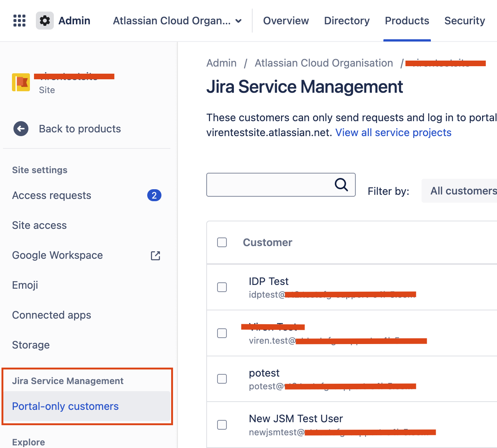Click the Jira Service Management page heading
Screen dimensions: 497x448
305,87
